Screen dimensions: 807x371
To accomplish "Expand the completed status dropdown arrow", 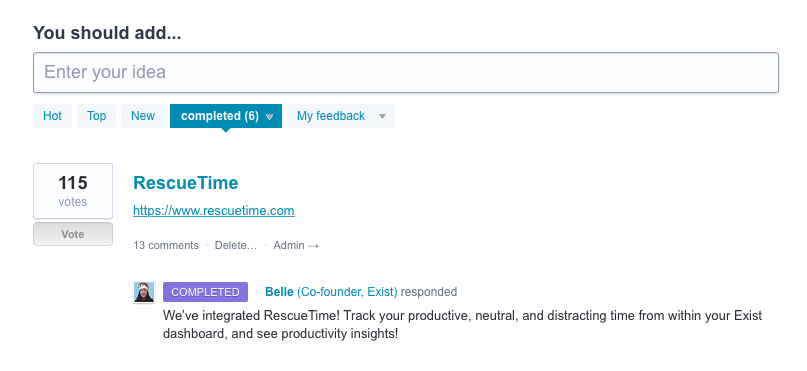I will [269, 117].
